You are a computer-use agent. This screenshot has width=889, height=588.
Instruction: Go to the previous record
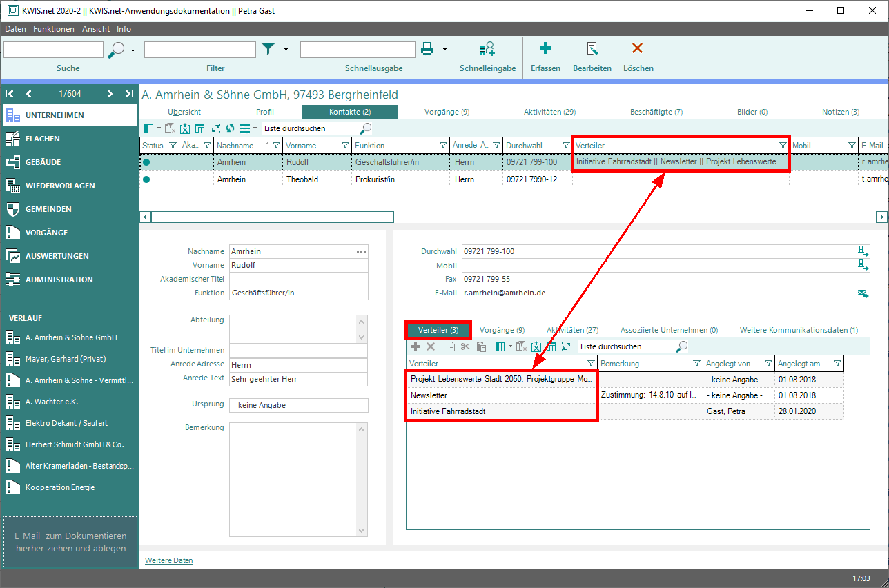click(29, 94)
